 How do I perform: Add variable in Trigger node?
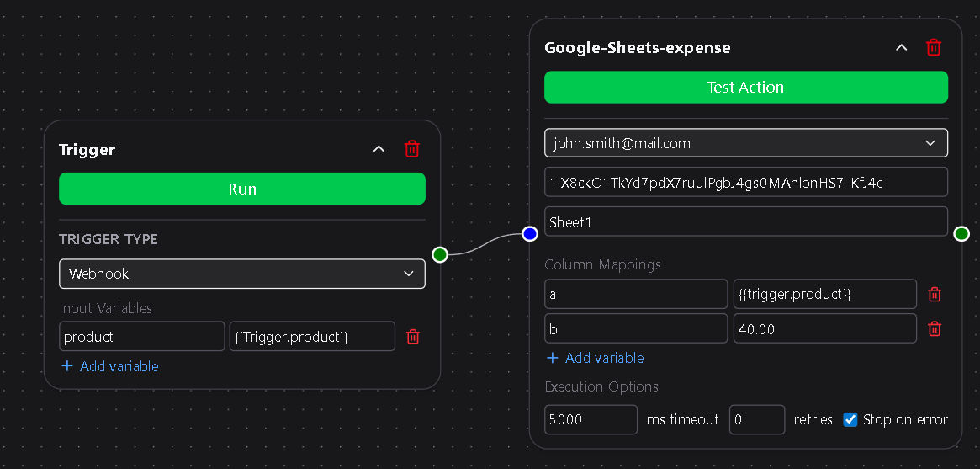(x=110, y=366)
